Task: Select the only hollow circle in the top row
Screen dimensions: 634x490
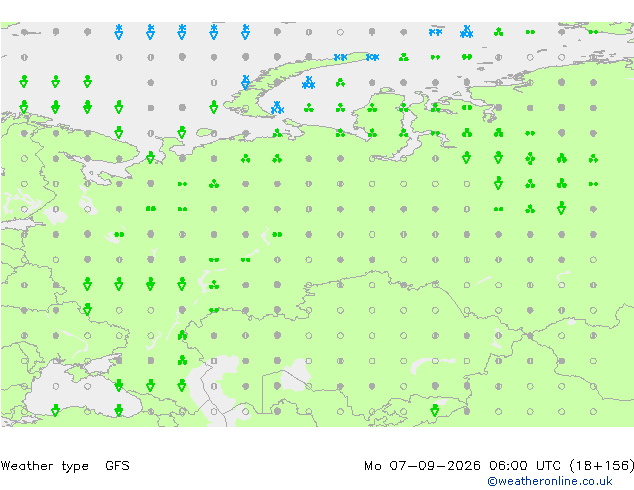Action: (340, 32)
